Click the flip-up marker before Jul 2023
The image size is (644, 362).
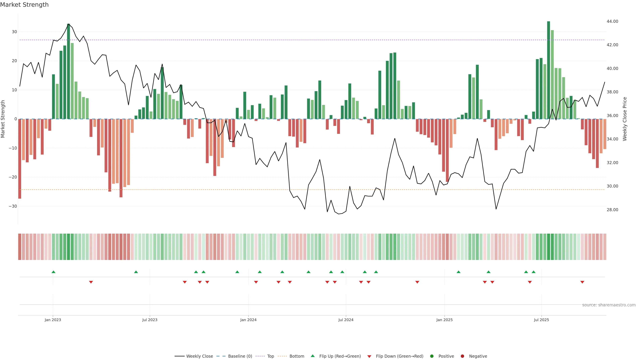point(136,272)
